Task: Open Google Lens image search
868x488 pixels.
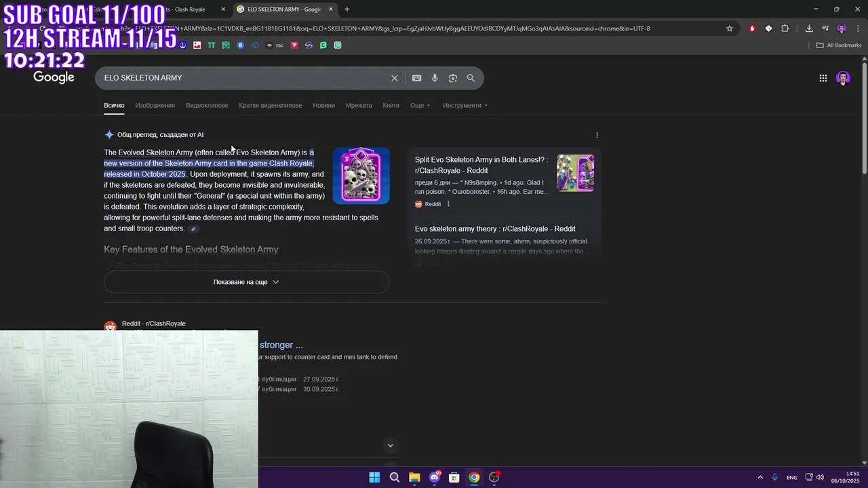Action: [x=453, y=78]
